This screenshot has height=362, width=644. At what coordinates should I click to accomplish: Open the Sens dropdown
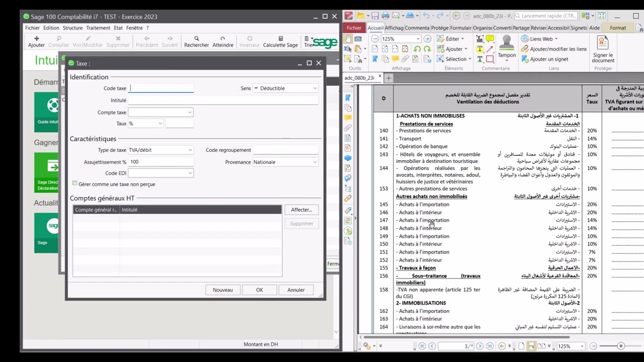click(286, 88)
